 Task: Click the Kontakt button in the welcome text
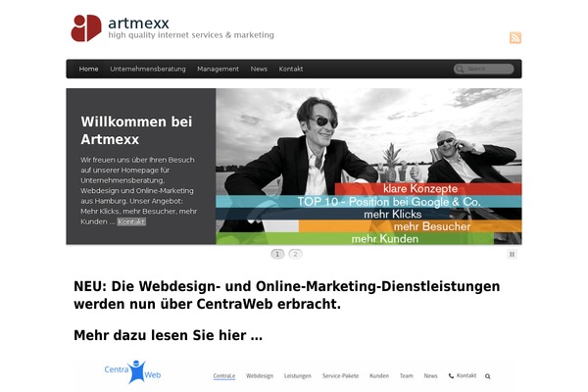point(131,221)
